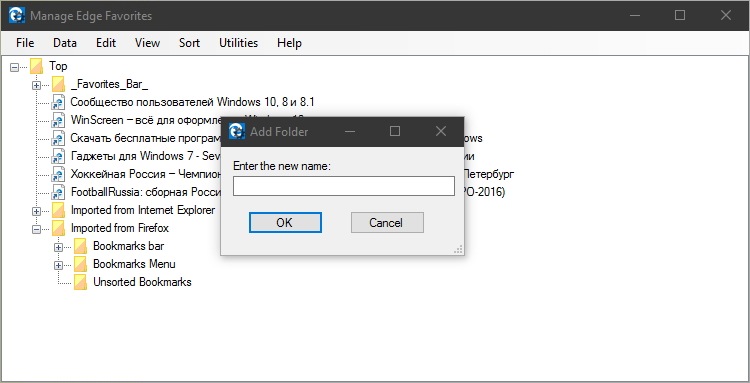Click the Manage Edge Favorites app icon
Image resolution: width=750 pixels, height=383 pixels.
(x=17, y=15)
